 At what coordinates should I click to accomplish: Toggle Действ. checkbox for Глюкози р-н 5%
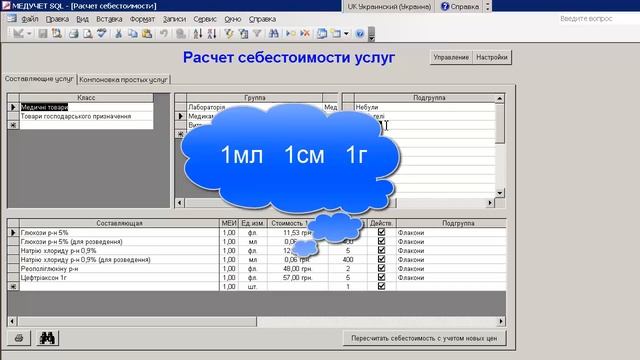[381, 232]
